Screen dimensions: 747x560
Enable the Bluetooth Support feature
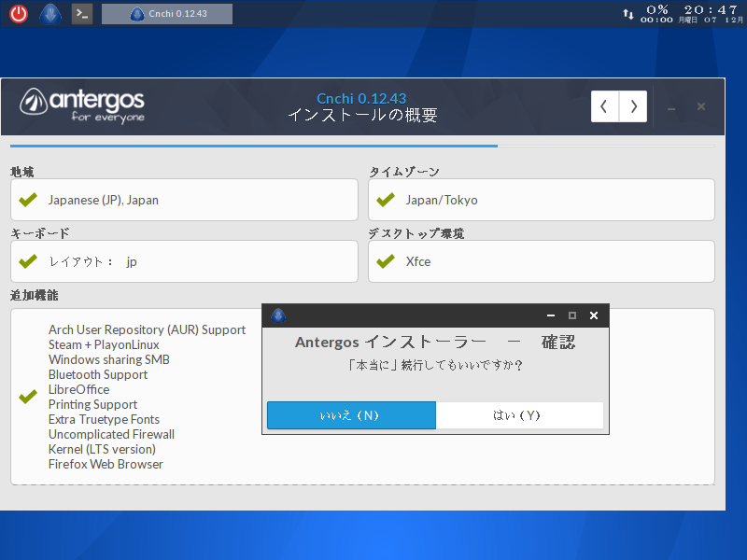point(98,374)
